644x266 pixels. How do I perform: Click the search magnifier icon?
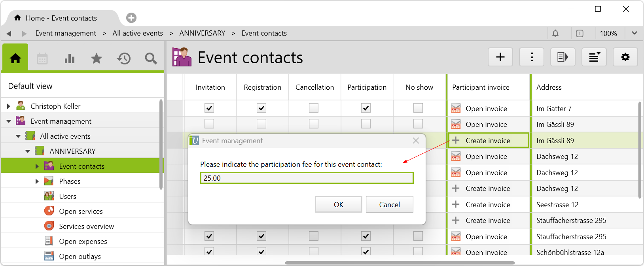[x=151, y=58]
